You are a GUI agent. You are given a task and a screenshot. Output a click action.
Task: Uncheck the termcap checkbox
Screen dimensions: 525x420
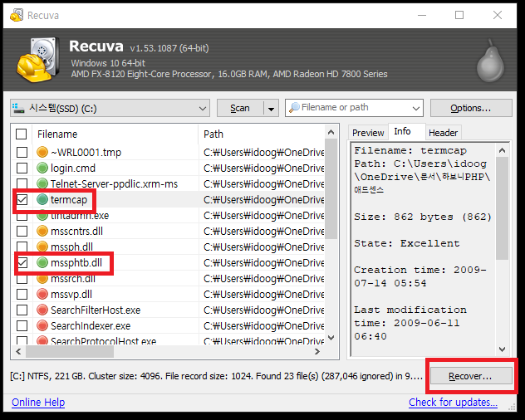pos(22,199)
